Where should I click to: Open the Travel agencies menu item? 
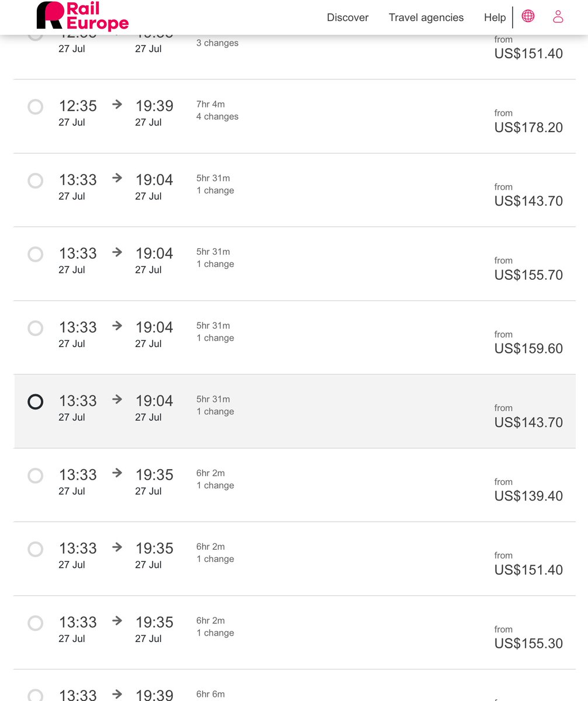[426, 18]
